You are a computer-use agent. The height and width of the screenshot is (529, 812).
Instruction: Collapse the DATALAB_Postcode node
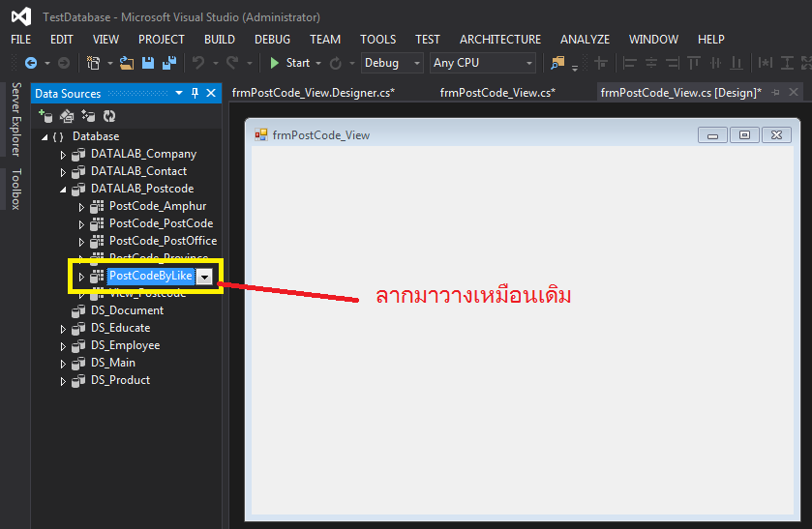63,190
